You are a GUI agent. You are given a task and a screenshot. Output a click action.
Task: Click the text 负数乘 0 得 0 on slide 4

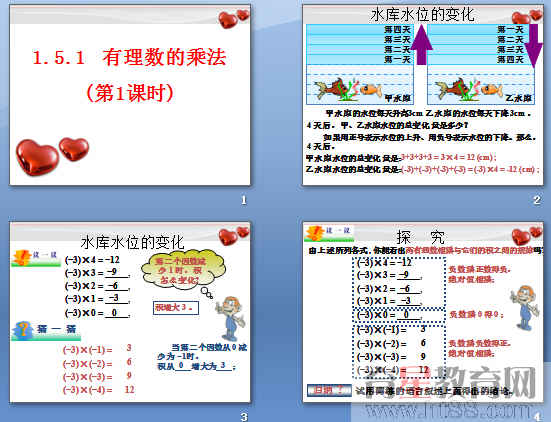click(x=477, y=314)
